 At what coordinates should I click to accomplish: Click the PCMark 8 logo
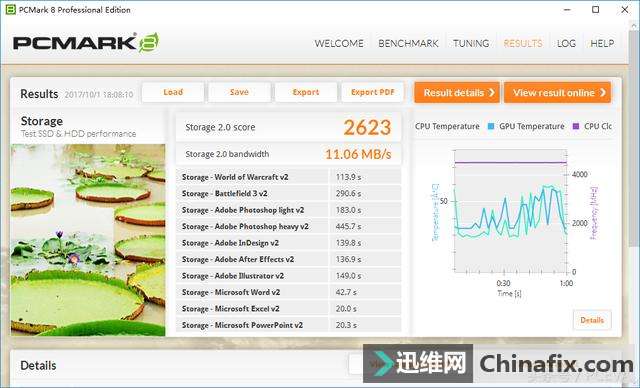point(86,42)
